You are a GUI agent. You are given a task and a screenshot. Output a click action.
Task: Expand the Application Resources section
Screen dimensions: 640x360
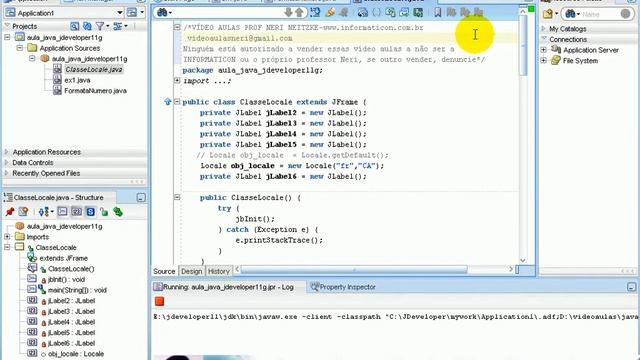pos(7,152)
